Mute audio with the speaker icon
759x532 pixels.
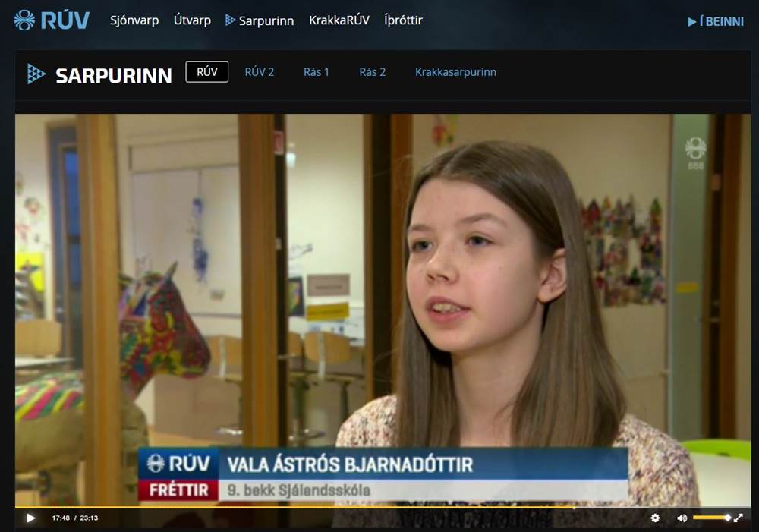click(x=682, y=518)
